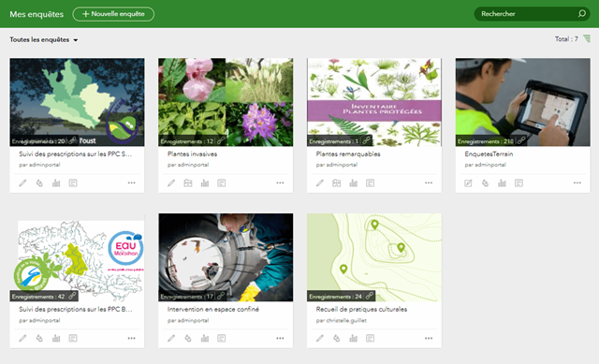Open data icon for Recueil de pratiques culturales
599x364 pixels.
pos(371,338)
